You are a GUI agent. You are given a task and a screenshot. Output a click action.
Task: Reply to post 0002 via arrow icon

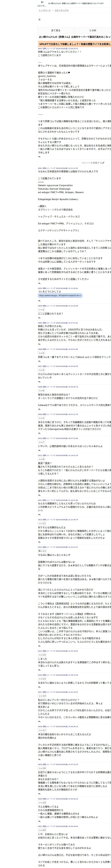[39, 283]
